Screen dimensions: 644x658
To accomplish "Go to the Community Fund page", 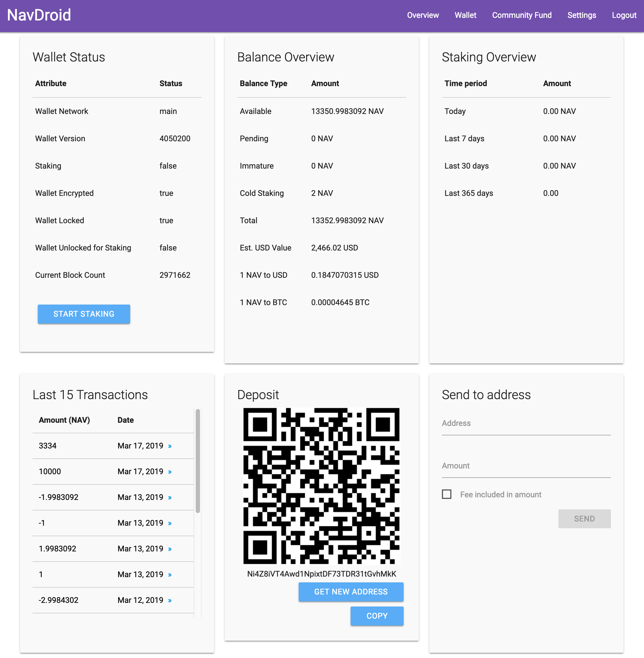I will pyautogui.click(x=521, y=15).
